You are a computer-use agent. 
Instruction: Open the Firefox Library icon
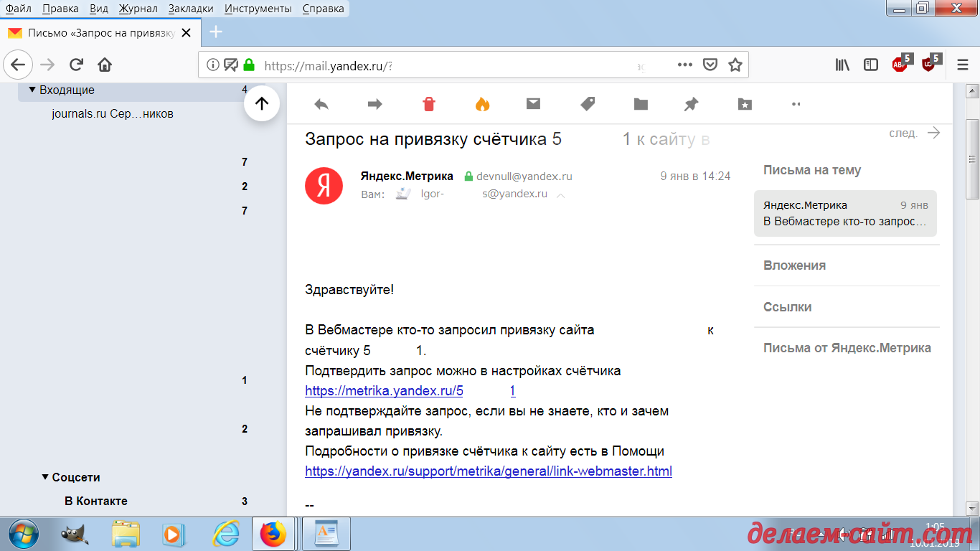pyautogui.click(x=843, y=65)
